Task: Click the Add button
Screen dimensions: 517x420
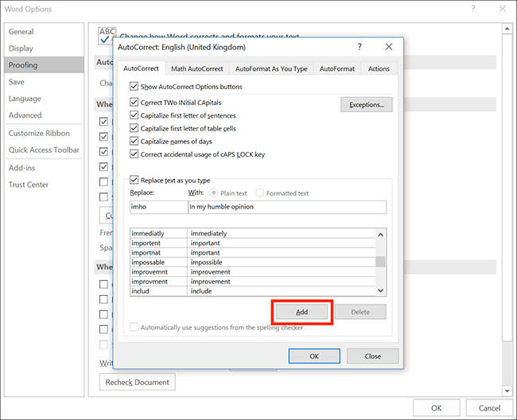Action: [x=301, y=312]
